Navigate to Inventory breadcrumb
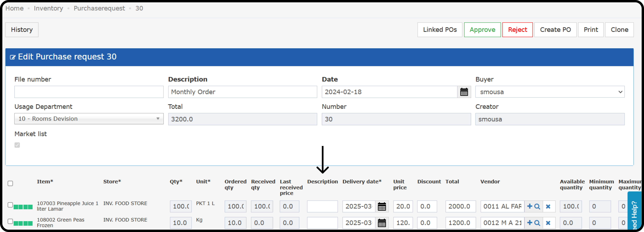The height and width of the screenshot is (232, 644). (49, 8)
